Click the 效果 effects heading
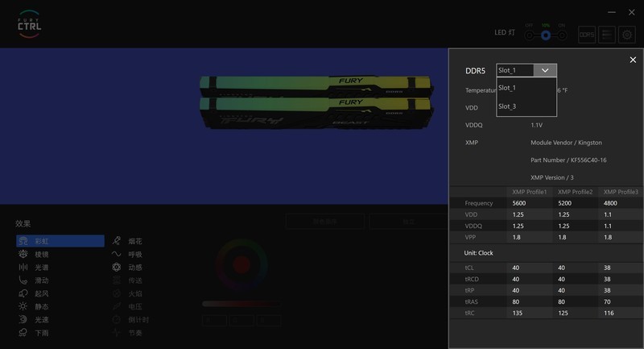644x349 pixels. 23,223
